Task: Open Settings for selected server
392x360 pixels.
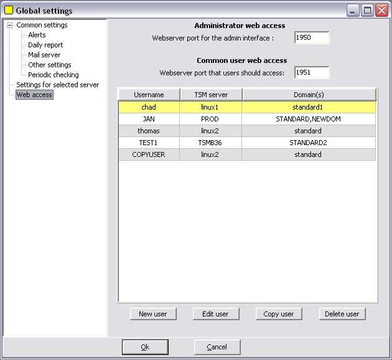Action: click(58, 85)
